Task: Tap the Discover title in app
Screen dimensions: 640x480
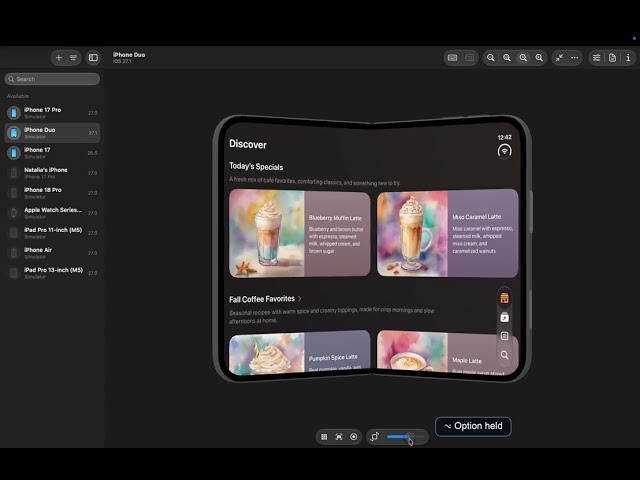Action: point(248,144)
